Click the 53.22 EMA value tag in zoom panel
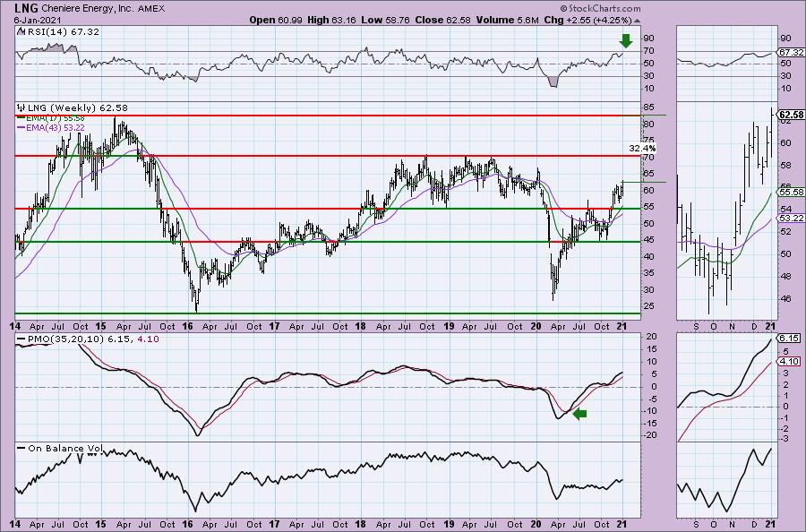 [x=791, y=219]
